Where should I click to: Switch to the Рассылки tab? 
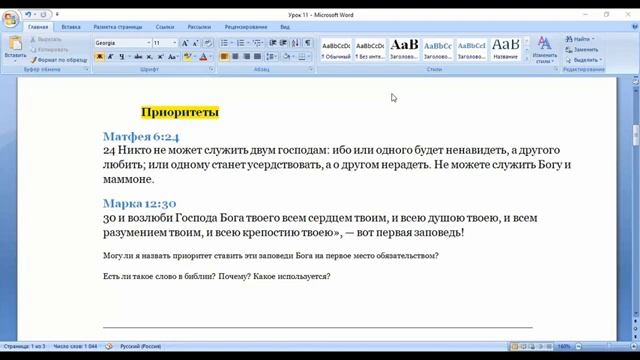click(199, 27)
